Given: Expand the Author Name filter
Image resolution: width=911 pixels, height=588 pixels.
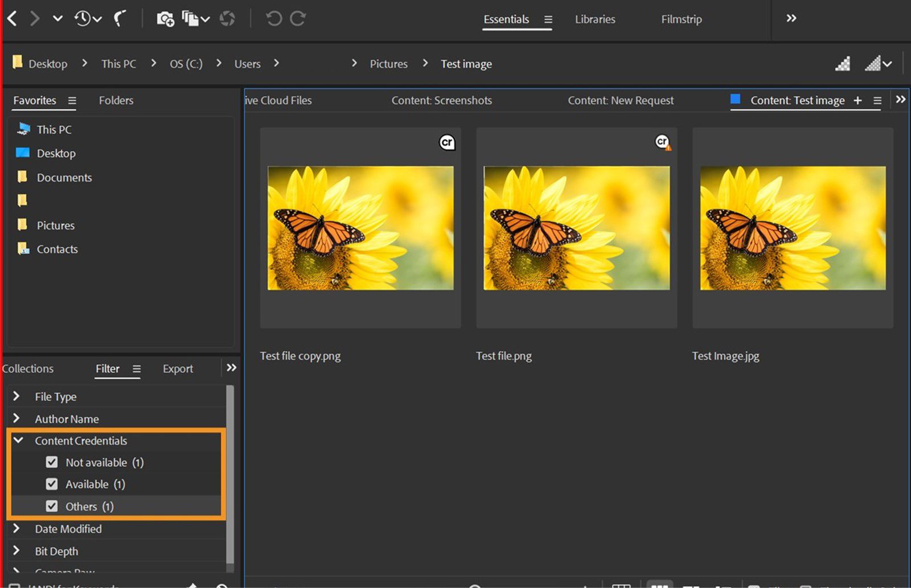Looking at the screenshot, I should (x=17, y=418).
